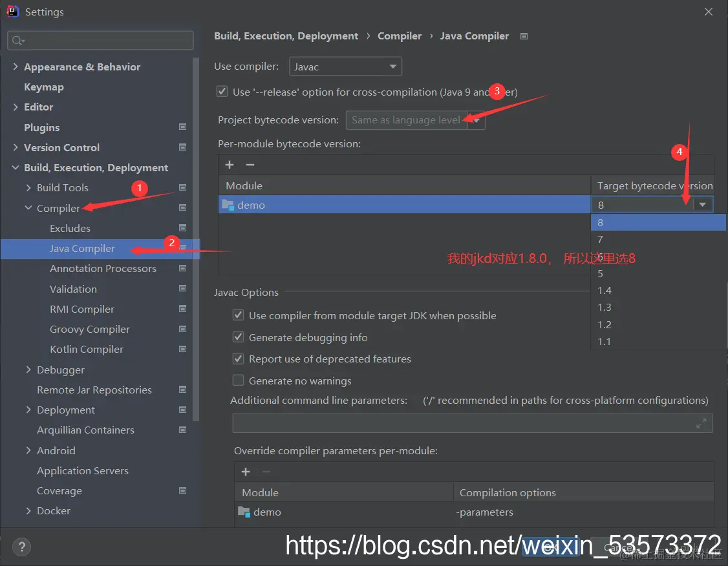Expand the Editor tree node
Screen dimensions: 728x566
[x=16, y=107]
